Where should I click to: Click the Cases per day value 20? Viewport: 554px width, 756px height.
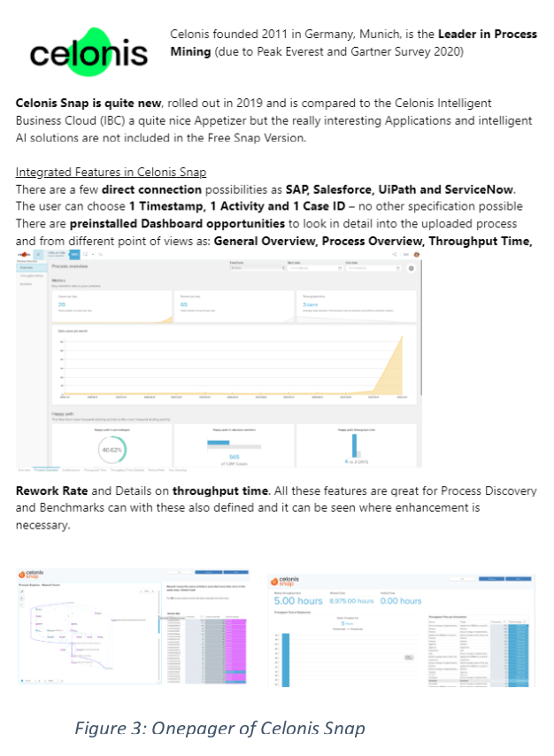[62, 305]
